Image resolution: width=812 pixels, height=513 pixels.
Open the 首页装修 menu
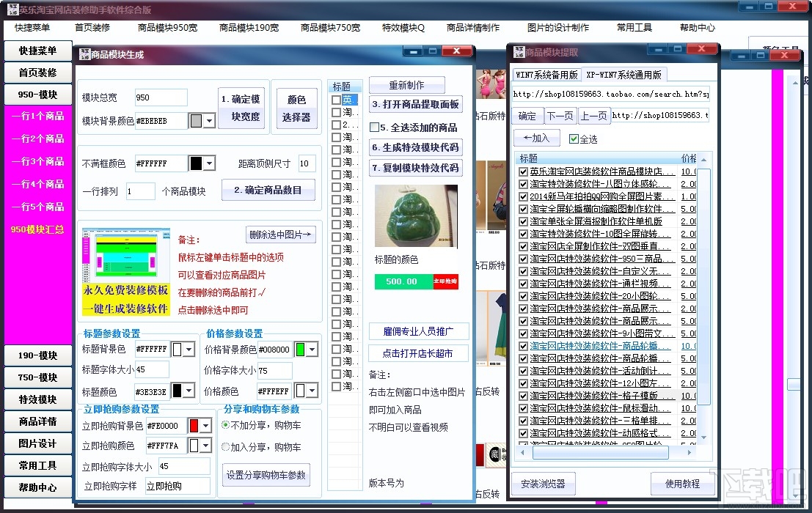(x=92, y=27)
